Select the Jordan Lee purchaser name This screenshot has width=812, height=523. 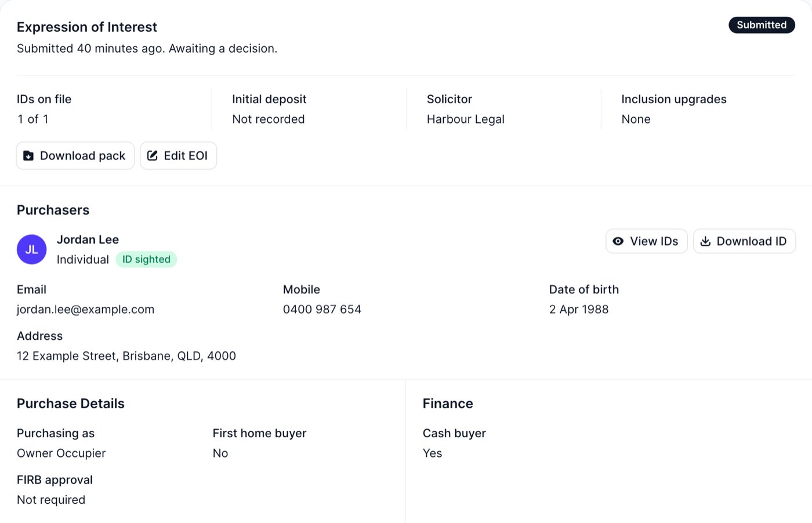coord(88,239)
